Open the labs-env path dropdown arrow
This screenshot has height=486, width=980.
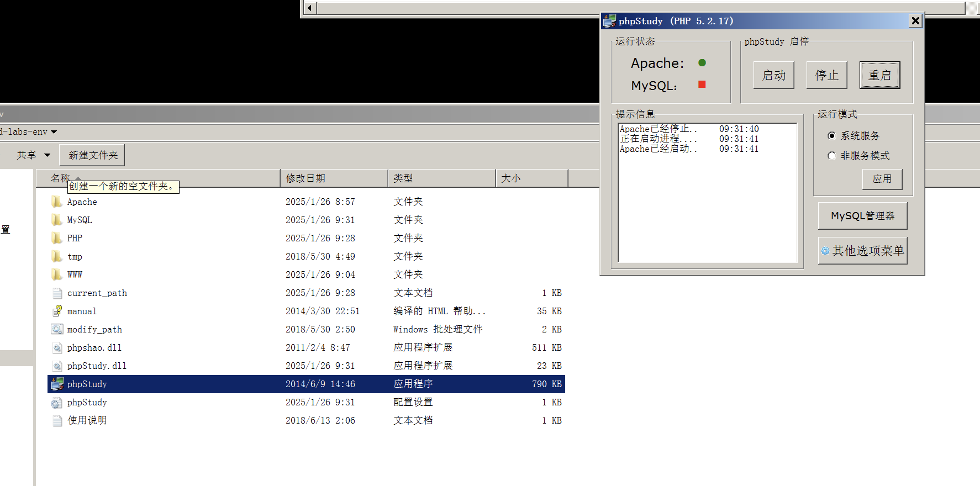54,132
